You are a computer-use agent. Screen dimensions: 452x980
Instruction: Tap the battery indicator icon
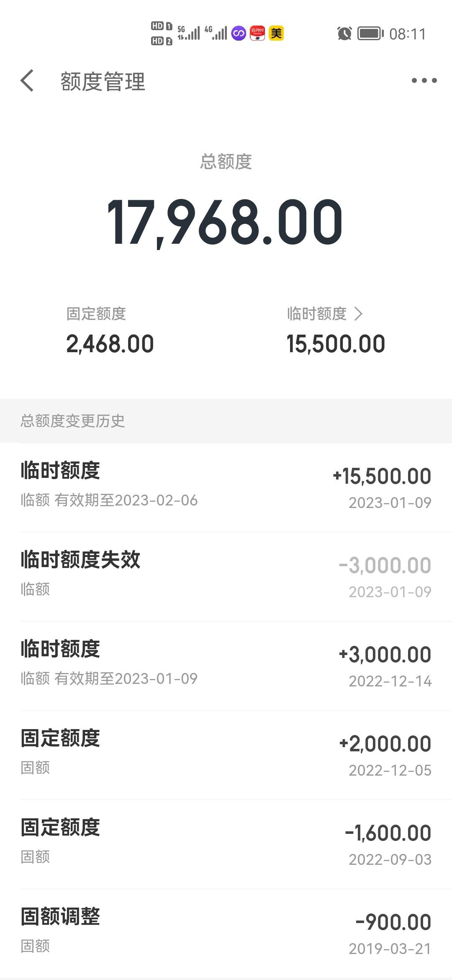370,34
